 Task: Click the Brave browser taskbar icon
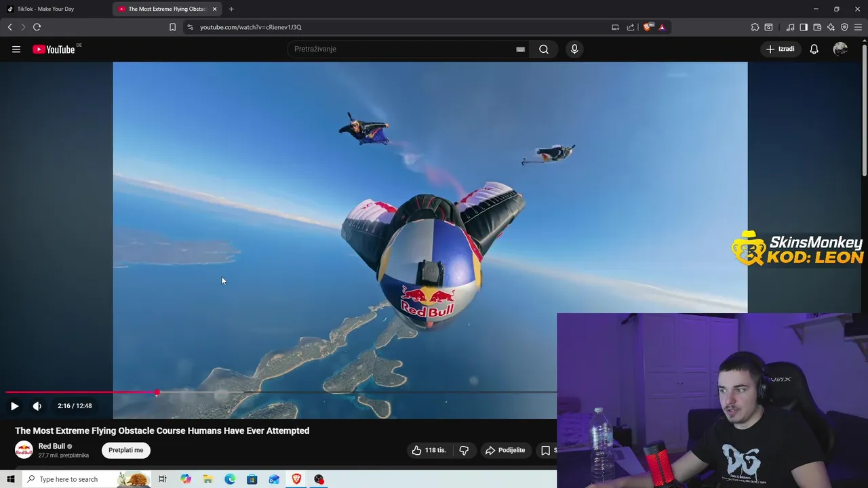pyautogui.click(x=296, y=479)
